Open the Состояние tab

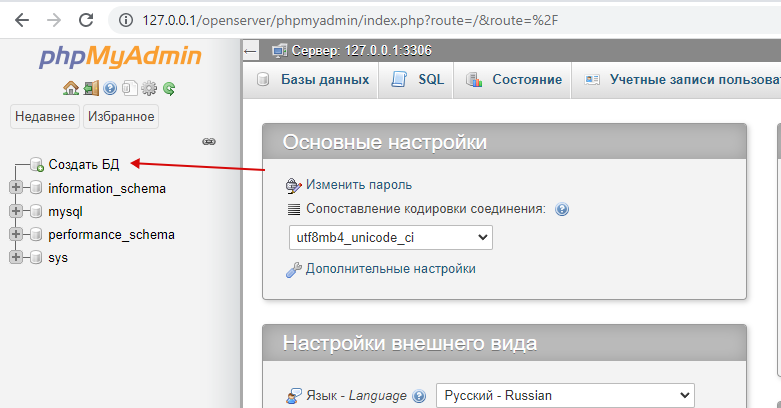(x=514, y=80)
